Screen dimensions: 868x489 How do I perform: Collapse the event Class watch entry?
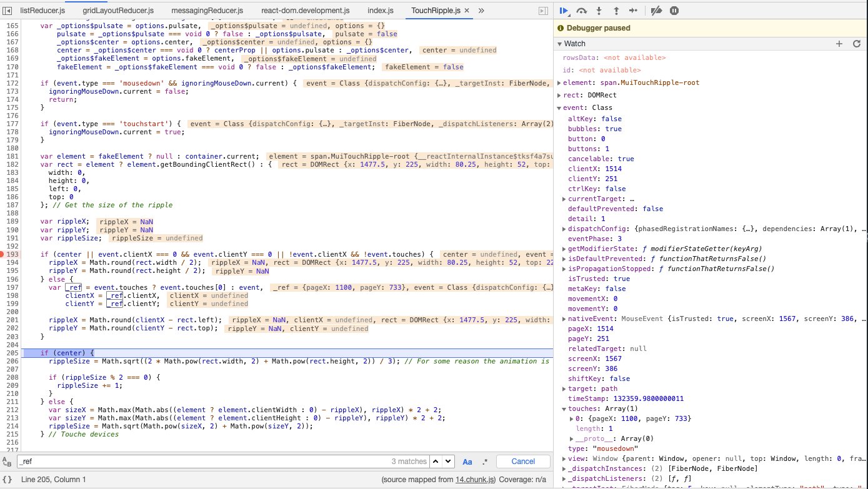(560, 107)
